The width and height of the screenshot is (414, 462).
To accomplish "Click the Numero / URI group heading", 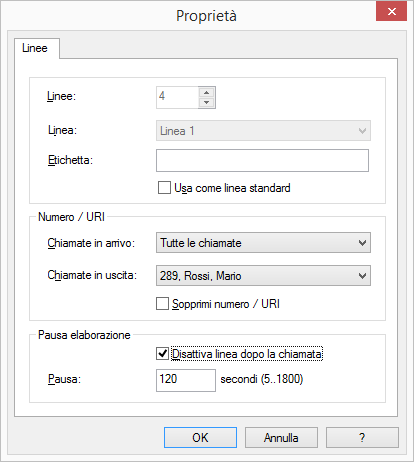I will pyautogui.click(x=71, y=217).
